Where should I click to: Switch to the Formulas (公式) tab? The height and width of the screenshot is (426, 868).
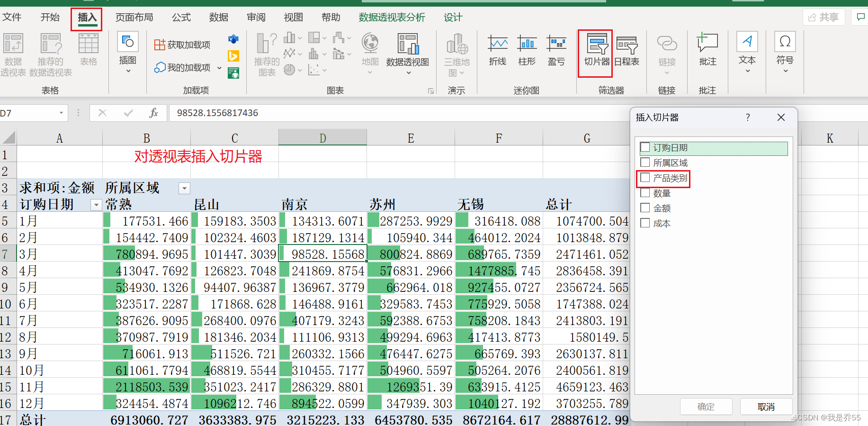(x=181, y=17)
